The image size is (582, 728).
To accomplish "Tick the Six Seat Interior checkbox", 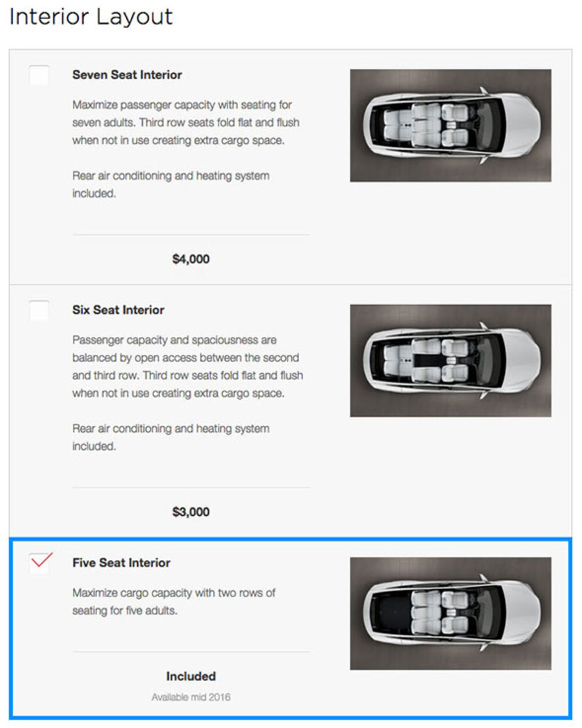I will (39, 311).
